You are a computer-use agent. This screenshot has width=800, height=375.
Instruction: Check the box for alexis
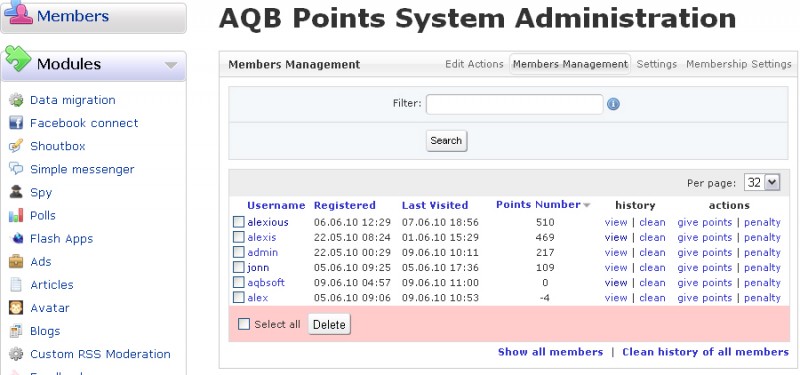[239, 237]
